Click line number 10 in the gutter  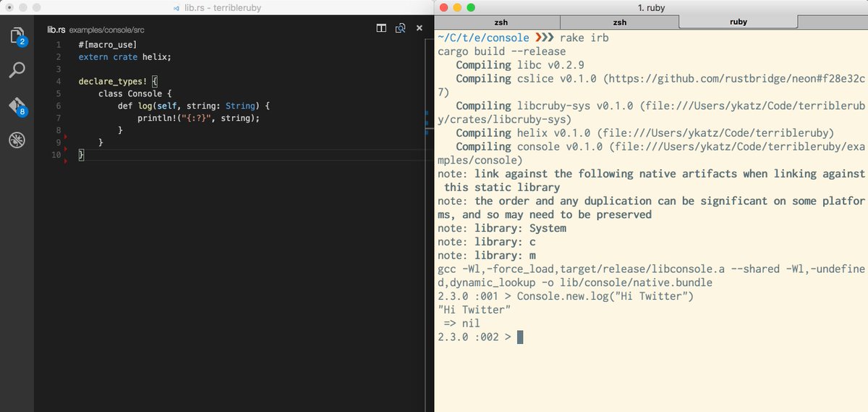[56, 155]
